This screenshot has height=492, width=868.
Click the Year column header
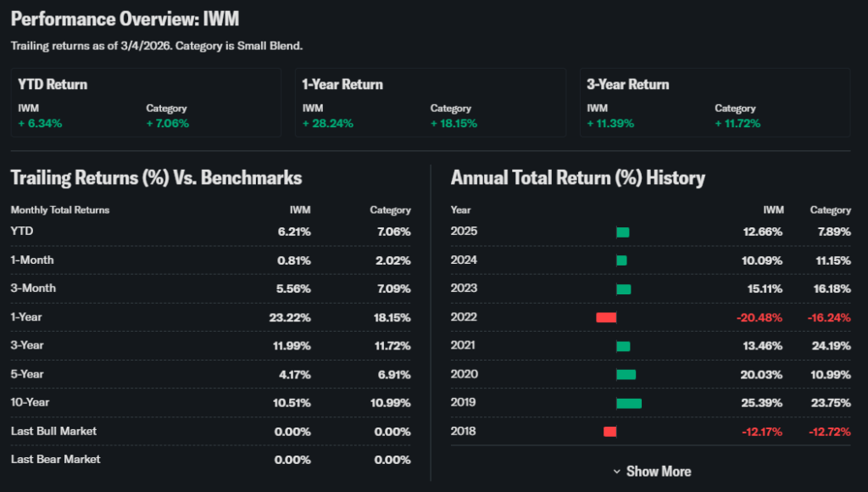pyautogui.click(x=461, y=210)
